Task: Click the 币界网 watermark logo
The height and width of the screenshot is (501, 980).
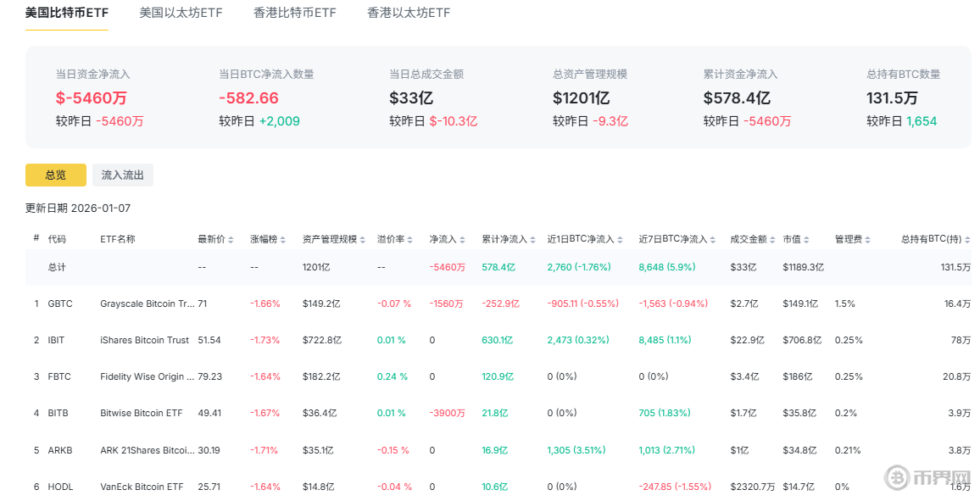Action: (x=929, y=477)
